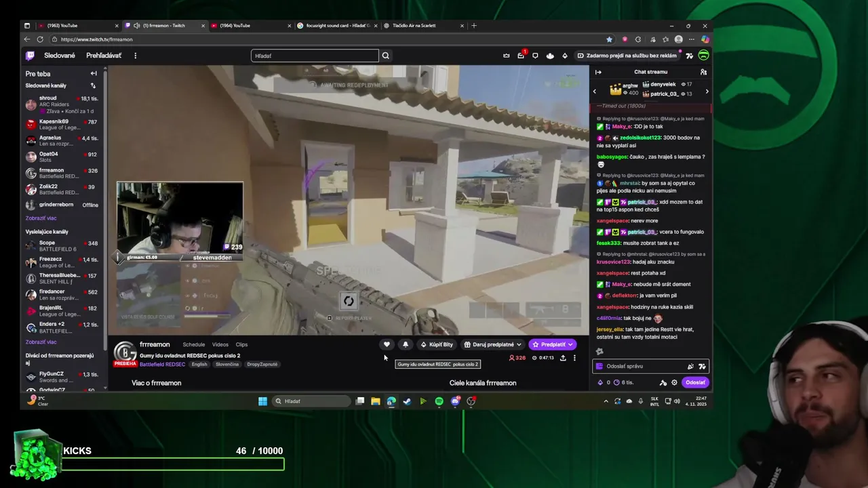Click the frrreamon channel avatar

coord(125,352)
